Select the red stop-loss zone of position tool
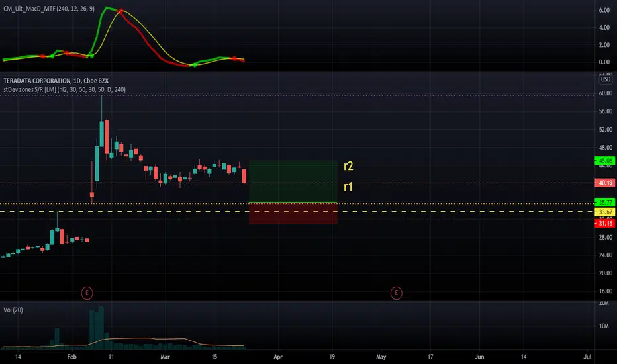The height and width of the screenshot is (364, 617). [293, 213]
